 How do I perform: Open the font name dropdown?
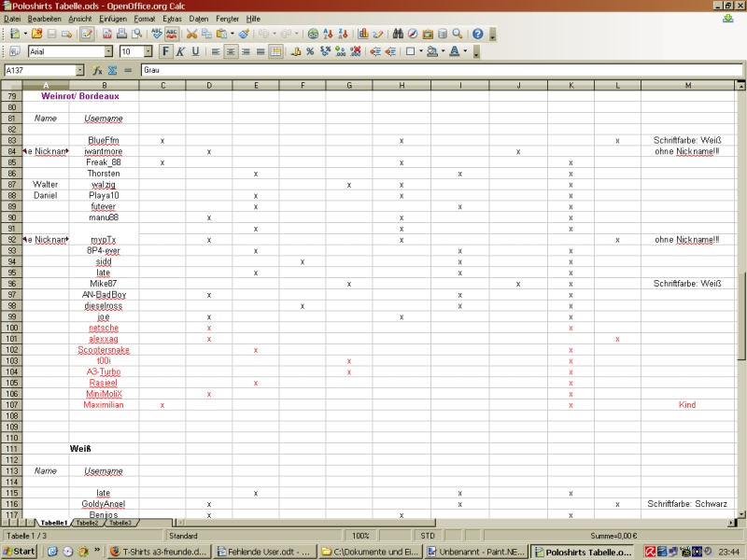click(108, 51)
